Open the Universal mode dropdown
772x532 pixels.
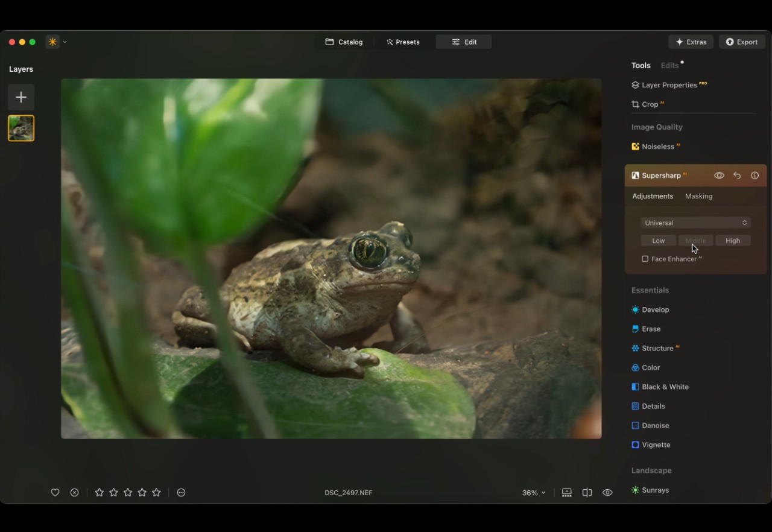pyautogui.click(x=695, y=223)
